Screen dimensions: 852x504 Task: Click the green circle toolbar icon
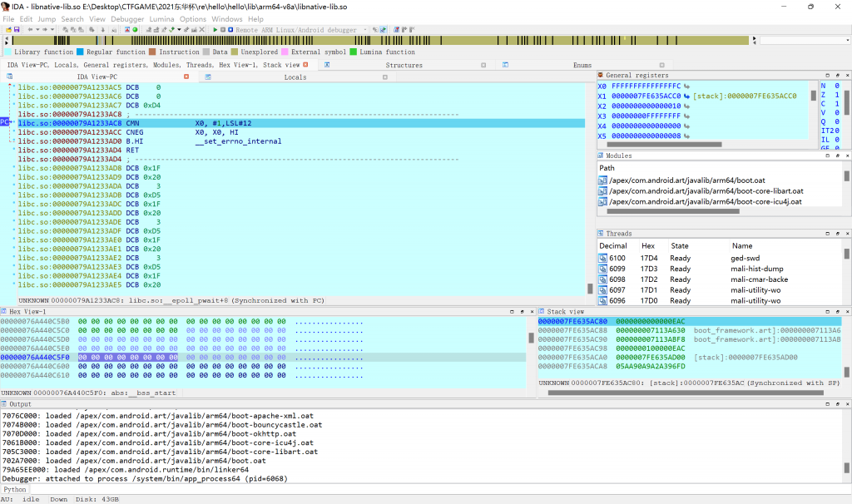135,30
